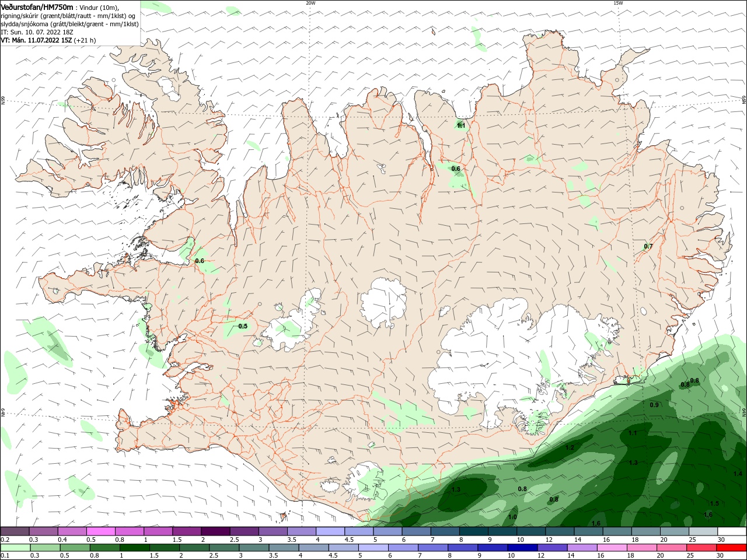Click the 1.5 precipitation value on the map
747x560 pixels.
pos(714,503)
